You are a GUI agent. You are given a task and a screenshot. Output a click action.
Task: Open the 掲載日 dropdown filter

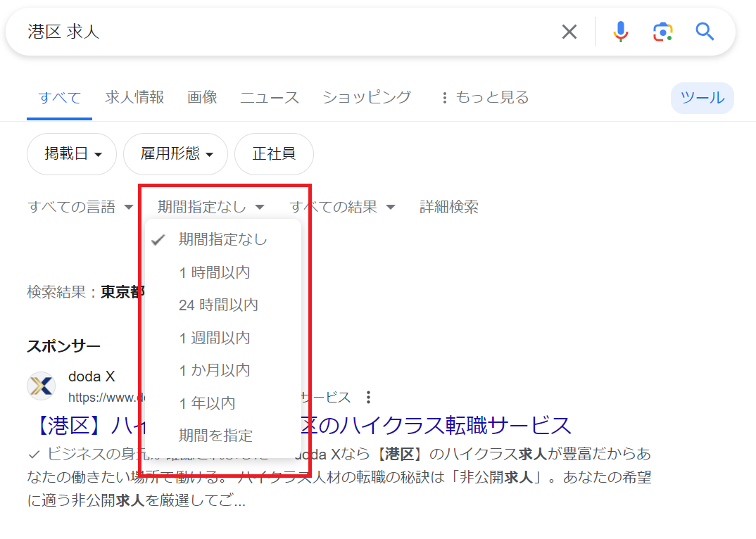(x=71, y=153)
